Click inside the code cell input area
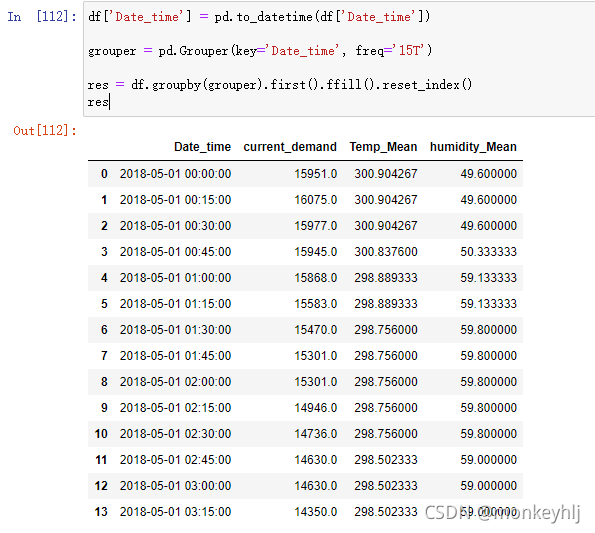Image resolution: width=595 pixels, height=533 pixels. click(x=339, y=59)
